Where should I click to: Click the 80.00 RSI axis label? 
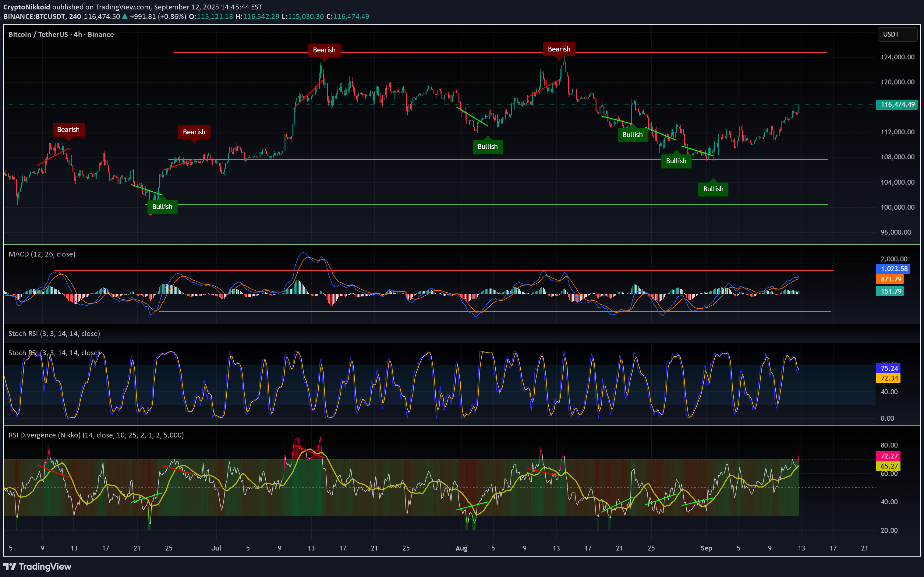click(x=889, y=445)
